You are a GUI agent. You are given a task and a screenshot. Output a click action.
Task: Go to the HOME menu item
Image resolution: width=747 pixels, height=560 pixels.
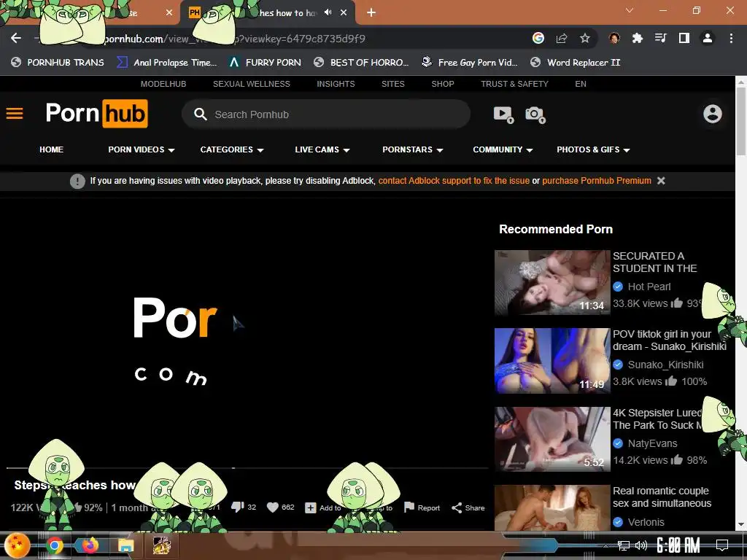tap(52, 149)
